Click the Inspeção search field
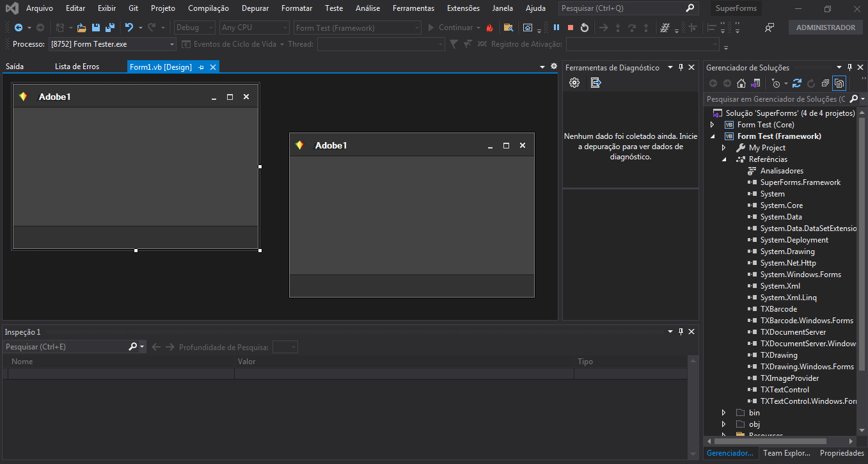This screenshot has width=868, height=464. pyautogui.click(x=64, y=347)
